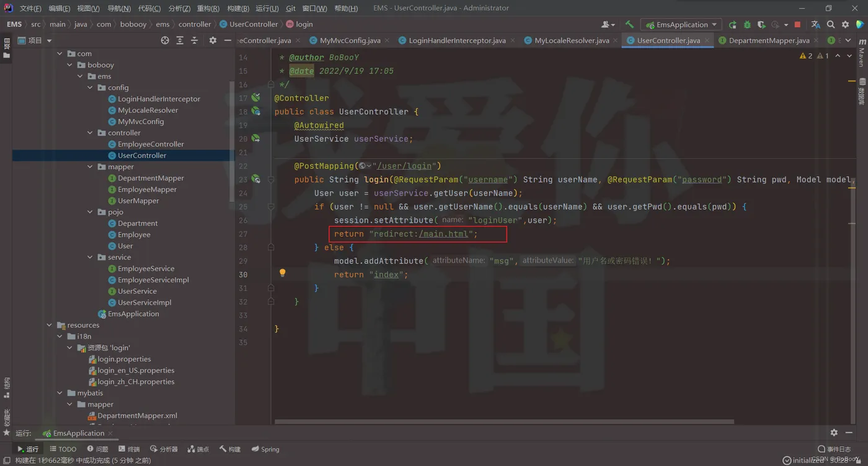Click the yellow light bulb on line 30

point(282,274)
